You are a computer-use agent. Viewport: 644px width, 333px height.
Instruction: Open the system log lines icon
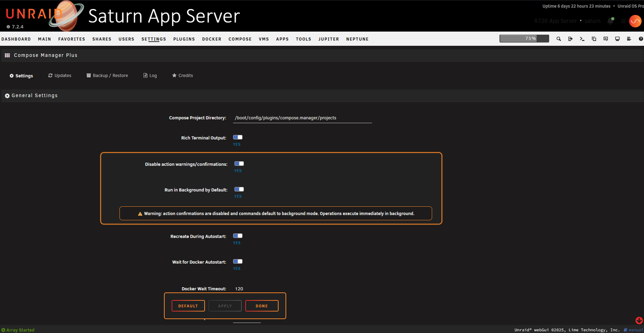click(629, 39)
